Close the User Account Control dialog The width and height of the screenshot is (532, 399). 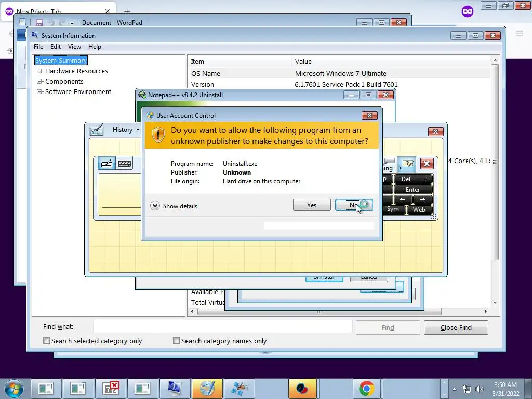tap(369, 116)
